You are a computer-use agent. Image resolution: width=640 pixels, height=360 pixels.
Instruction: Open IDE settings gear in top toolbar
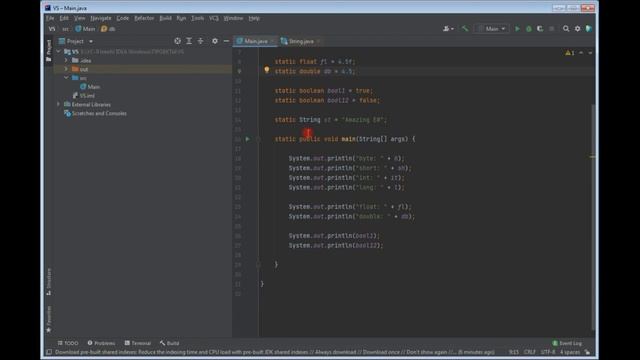[x=577, y=29]
